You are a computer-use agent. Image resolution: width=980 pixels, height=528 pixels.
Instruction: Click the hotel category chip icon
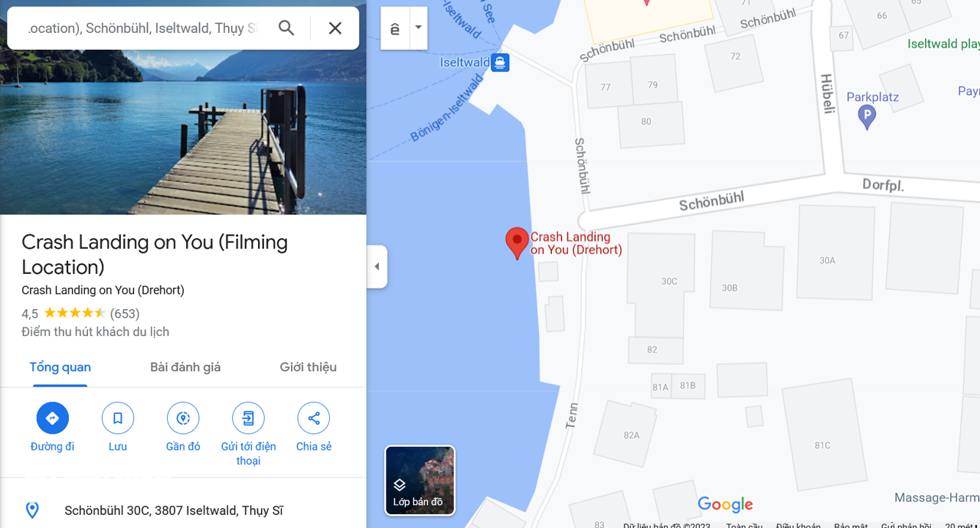coord(395,28)
